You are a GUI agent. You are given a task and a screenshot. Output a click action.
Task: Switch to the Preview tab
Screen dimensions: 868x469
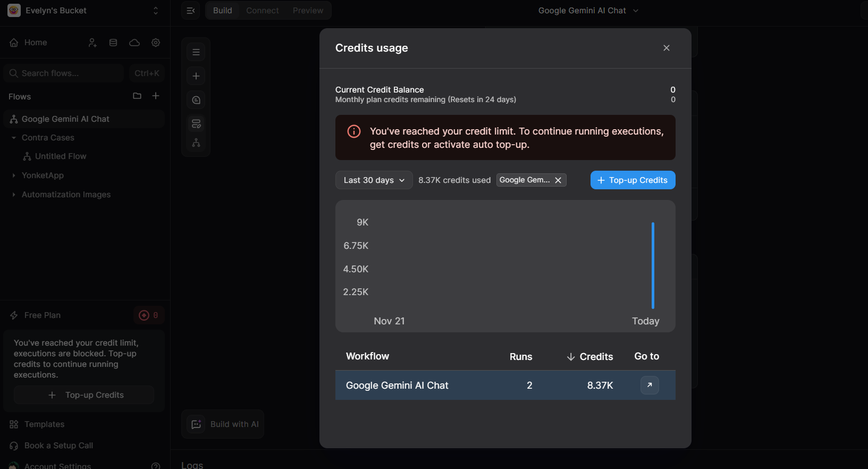[308, 11]
